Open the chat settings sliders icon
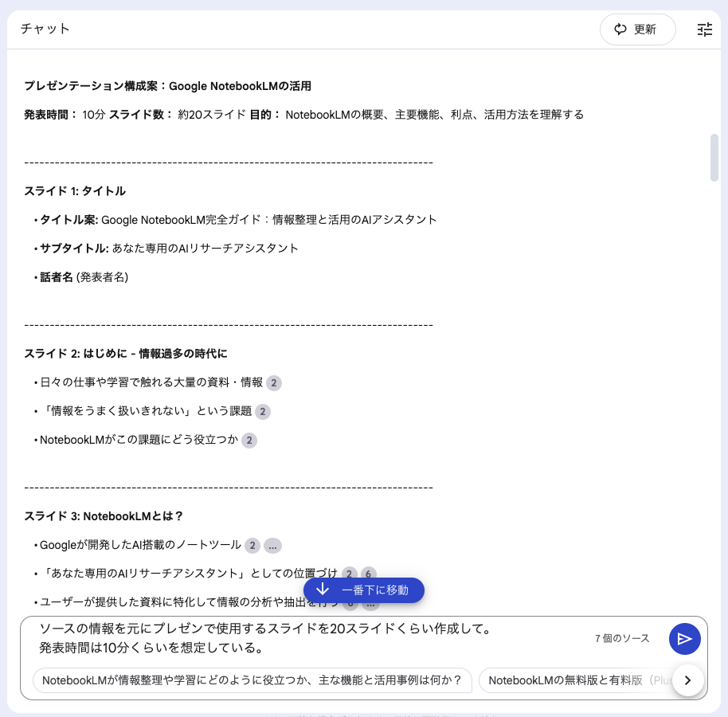This screenshot has height=717, width=728. pyautogui.click(x=704, y=29)
